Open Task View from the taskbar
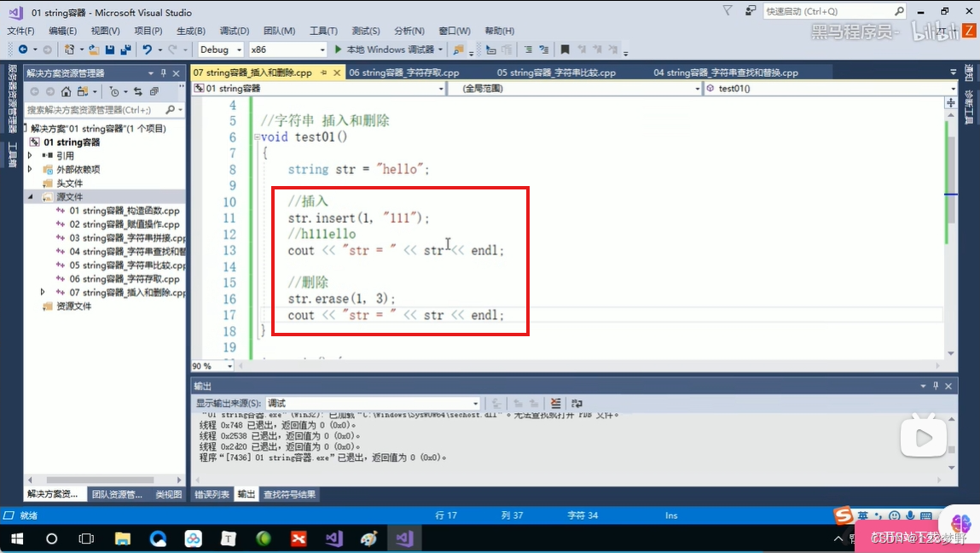The width and height of the screenshot is (980, 553). coord(86,538)
